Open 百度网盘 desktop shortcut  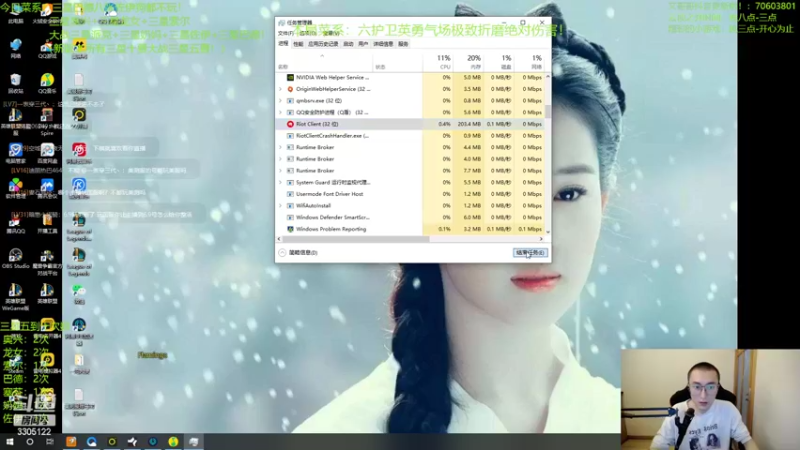click(47, 153)
